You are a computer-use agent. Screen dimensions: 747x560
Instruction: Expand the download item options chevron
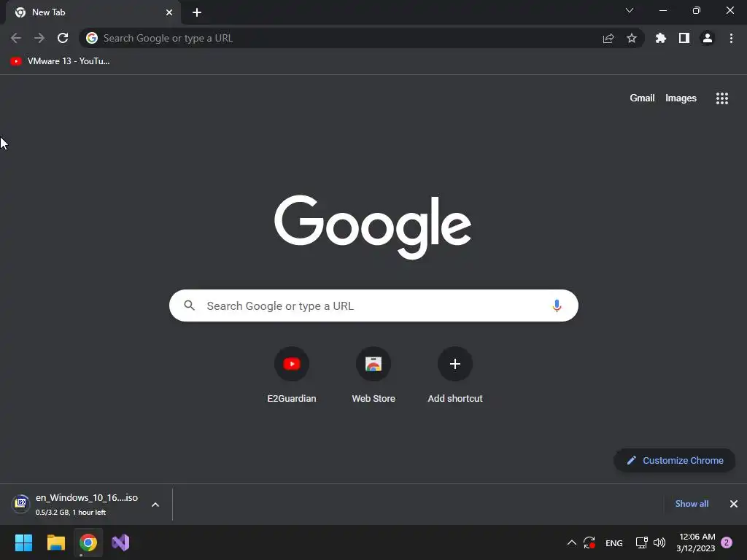(155, 505)
